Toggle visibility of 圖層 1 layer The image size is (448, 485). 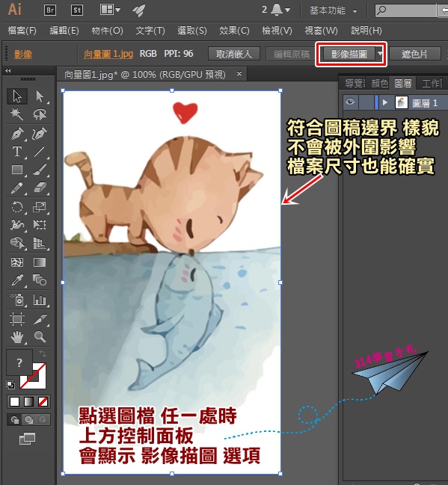[350, 102]
